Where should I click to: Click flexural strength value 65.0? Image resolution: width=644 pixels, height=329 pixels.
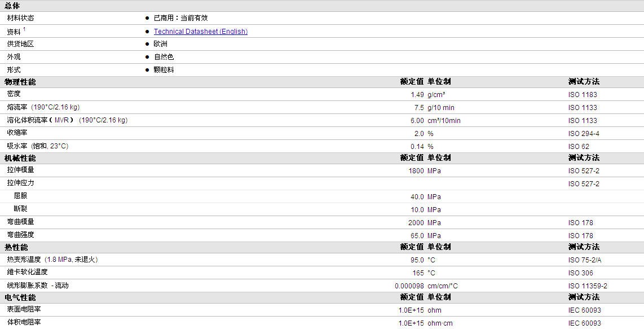[417, 236]
